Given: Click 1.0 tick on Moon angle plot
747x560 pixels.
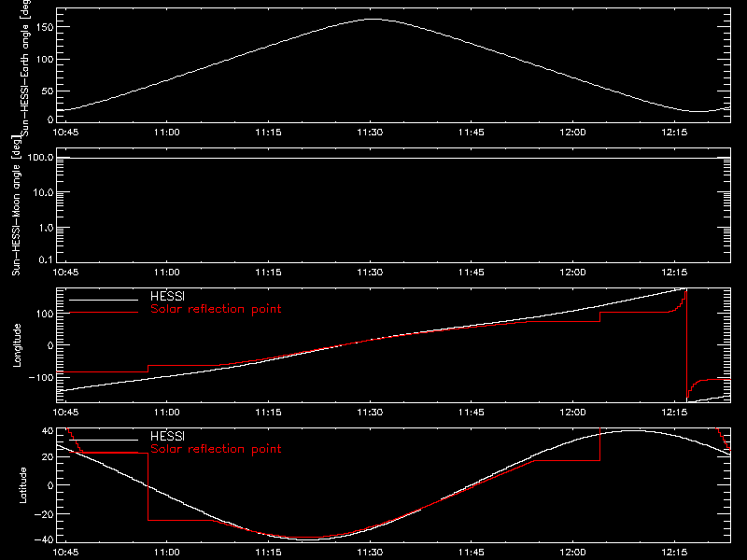Looking at the screenshot, I should 46,228.
